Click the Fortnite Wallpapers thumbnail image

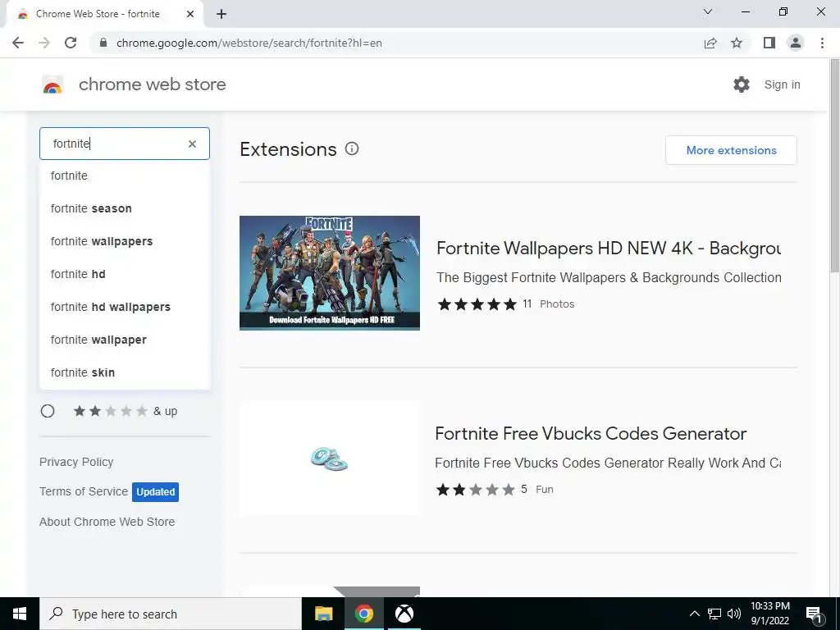click(x=330, y=272)
